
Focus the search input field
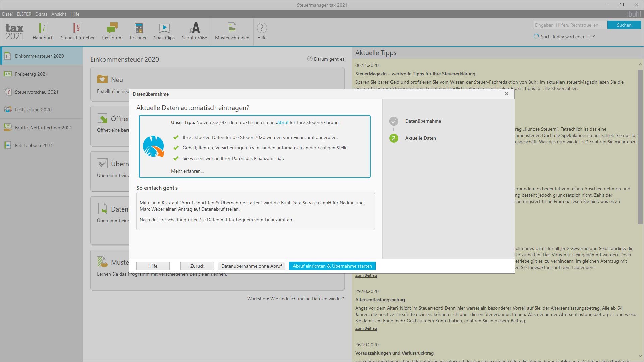(x=570, y=25)
